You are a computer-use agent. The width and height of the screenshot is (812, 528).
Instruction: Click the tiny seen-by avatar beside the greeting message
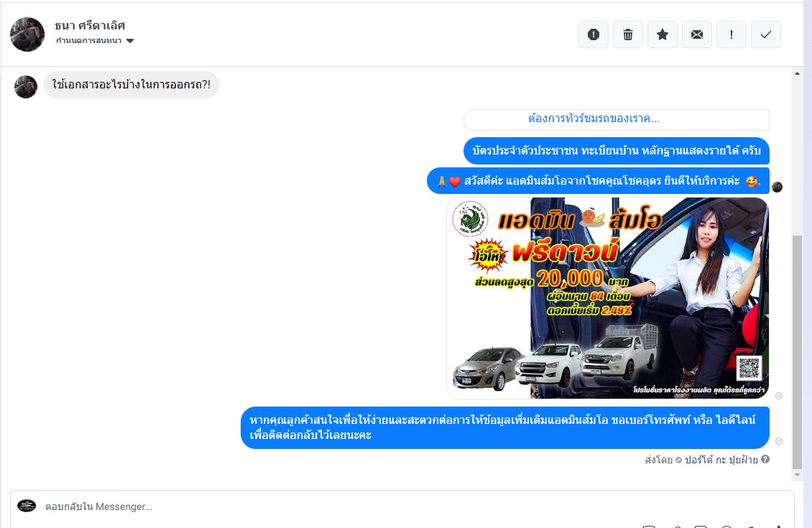778,187
